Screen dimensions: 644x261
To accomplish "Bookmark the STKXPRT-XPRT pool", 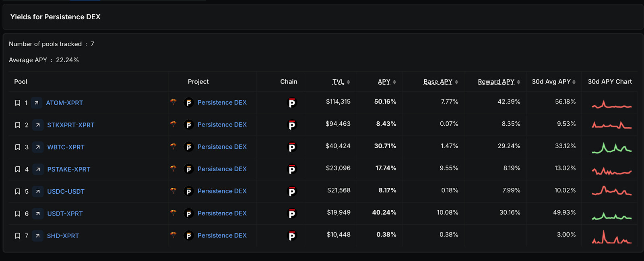I will coord(18,125).
